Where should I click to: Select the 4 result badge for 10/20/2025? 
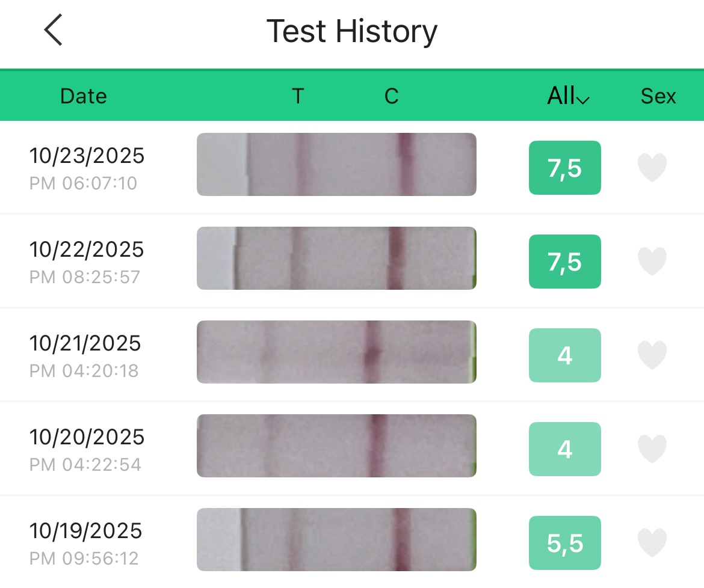564,449
